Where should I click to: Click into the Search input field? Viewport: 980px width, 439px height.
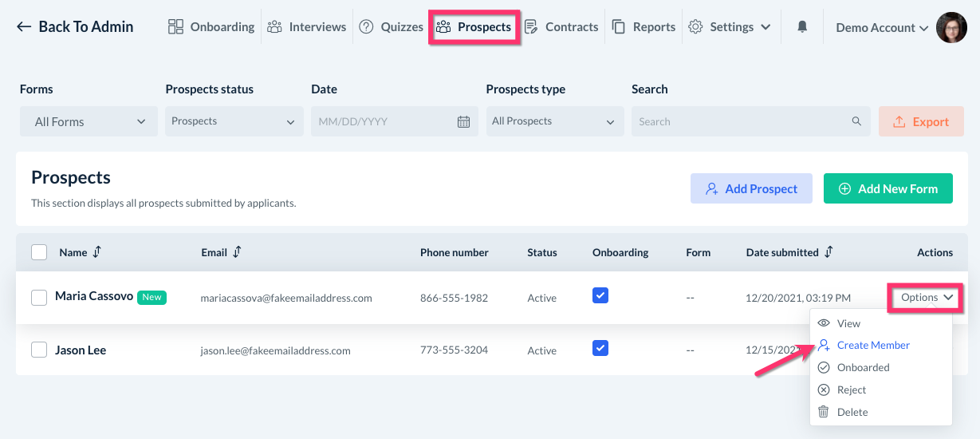click(x=742, y=122)
